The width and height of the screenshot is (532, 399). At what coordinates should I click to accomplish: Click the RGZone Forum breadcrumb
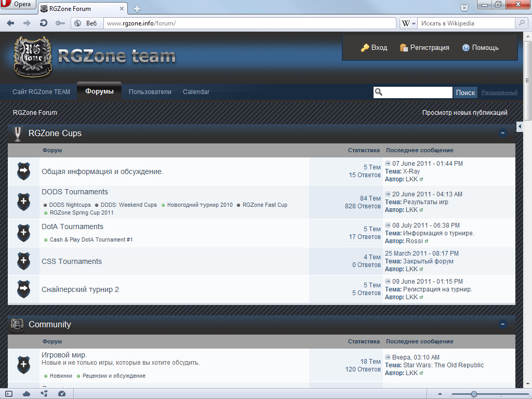pos(35,113)
